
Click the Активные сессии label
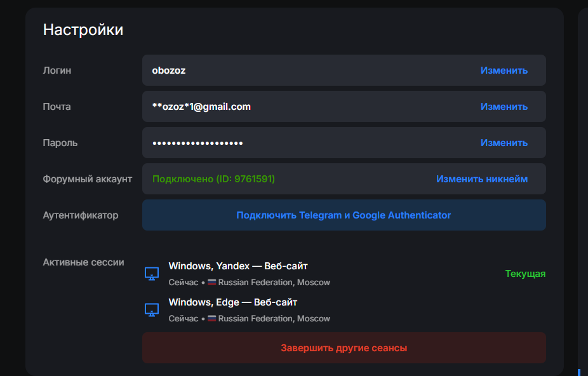(83, 262)
